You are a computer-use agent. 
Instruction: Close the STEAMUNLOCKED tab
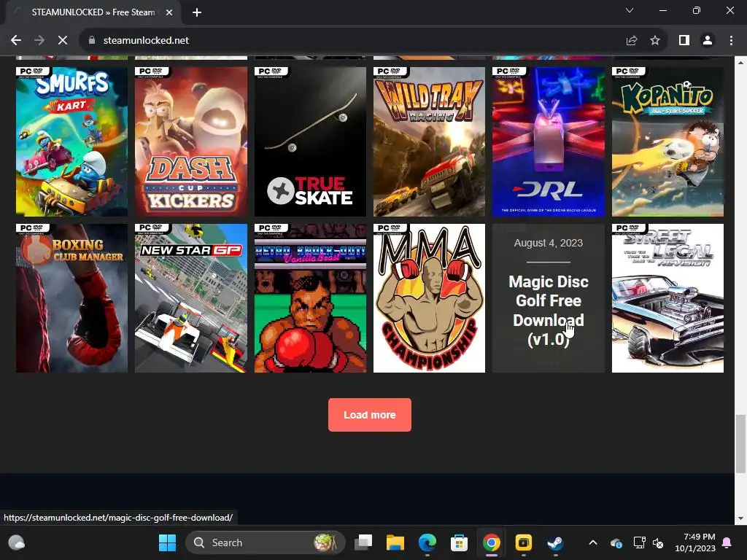pyautogui.click(x=169, y=12)
